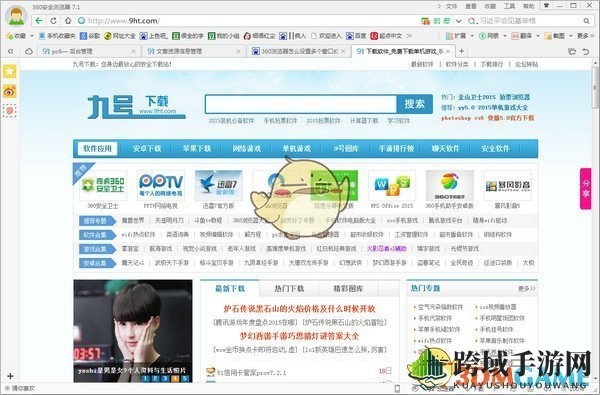Image resolution: width=600 pixels, height=395 pixels.
Task: Open the 起点中文 bookmark
Action: (x=386, y=36)
